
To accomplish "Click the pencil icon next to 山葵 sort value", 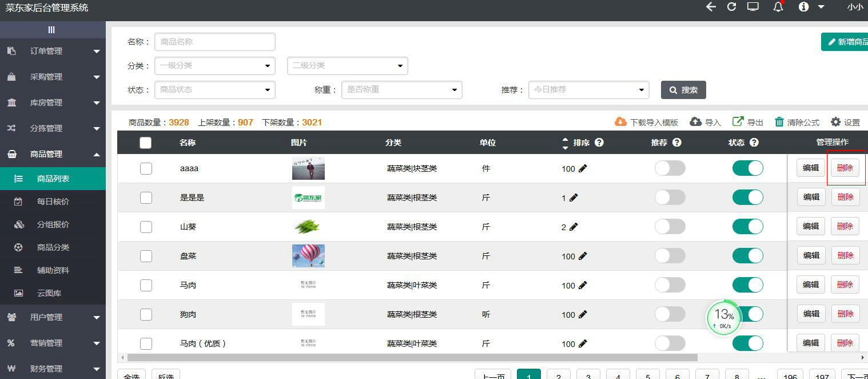I will coord(573,227).
